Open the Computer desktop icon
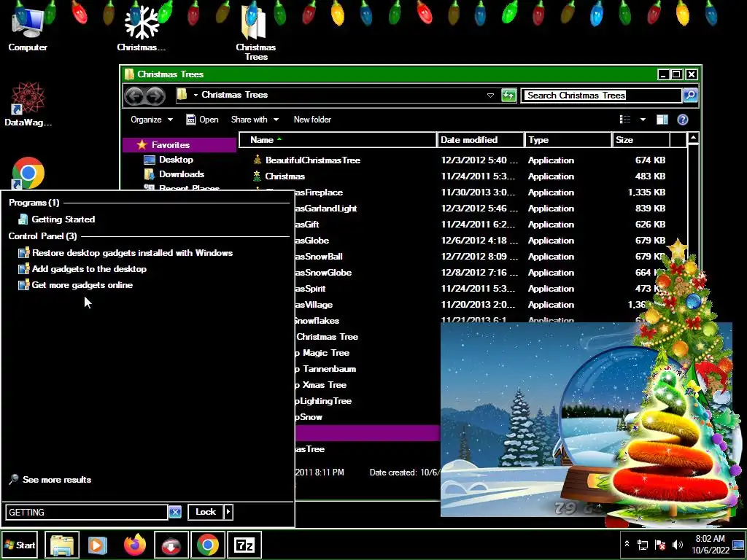This screenshot has height=560, width=747. point(28,29)
